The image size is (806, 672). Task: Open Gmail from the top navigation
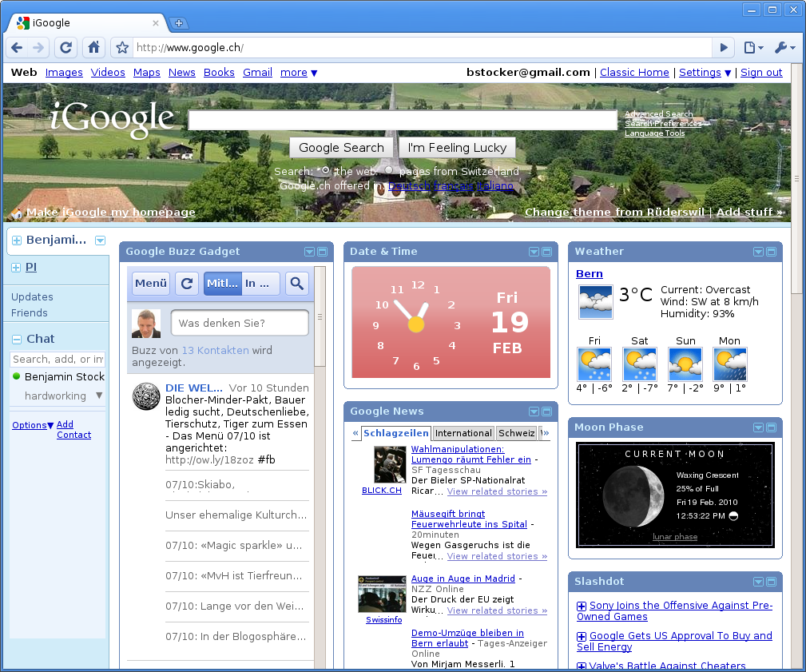pos(257,73)
